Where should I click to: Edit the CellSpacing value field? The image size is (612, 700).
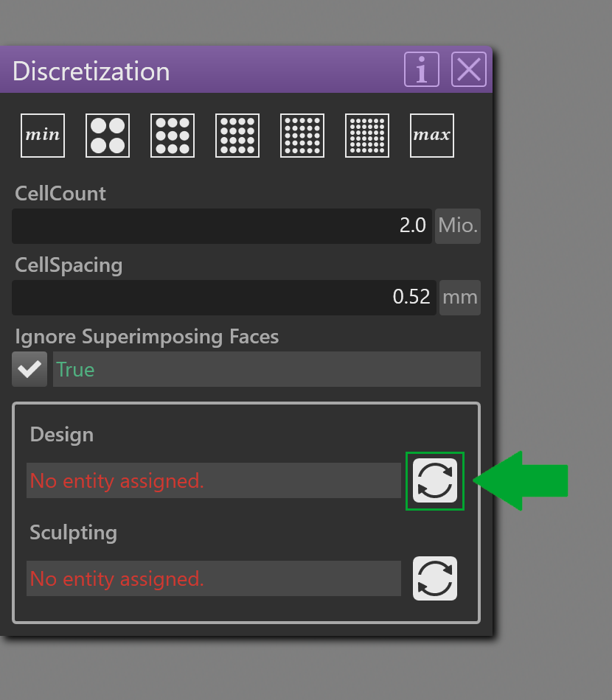tap(224, 298)
